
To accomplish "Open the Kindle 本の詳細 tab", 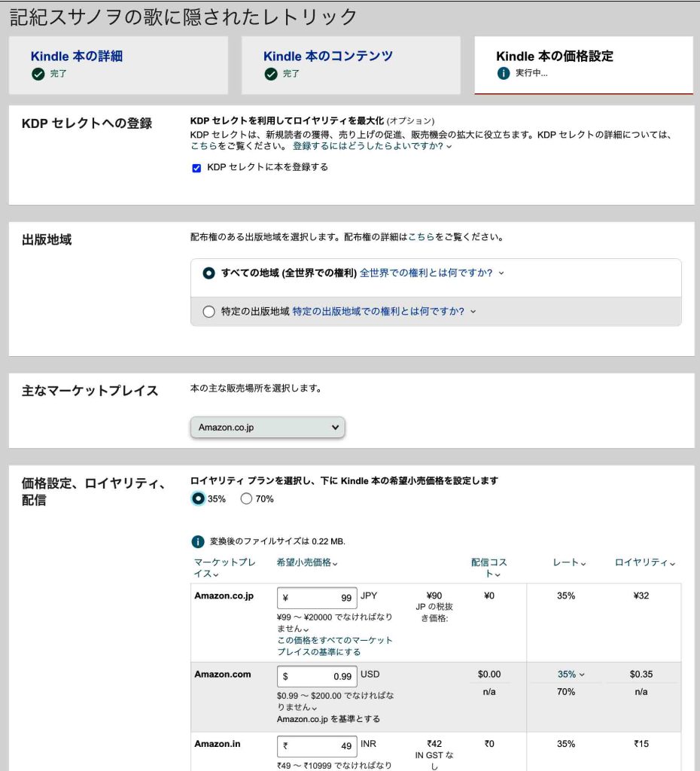I will point(76,56).
